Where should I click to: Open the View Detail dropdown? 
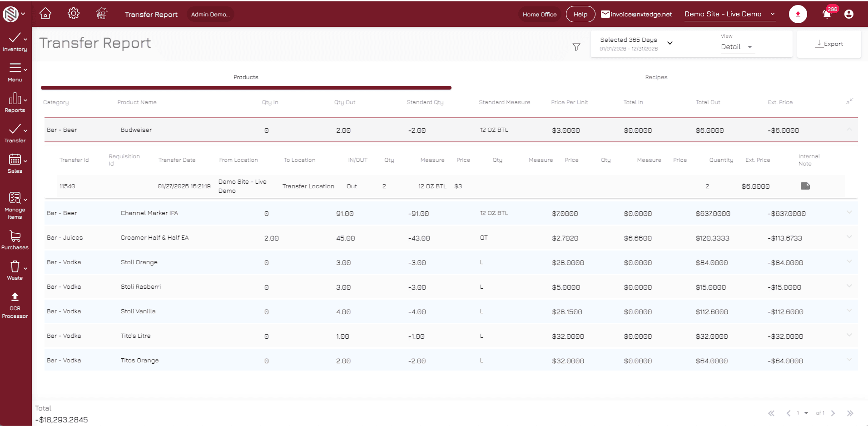point(737,47)
